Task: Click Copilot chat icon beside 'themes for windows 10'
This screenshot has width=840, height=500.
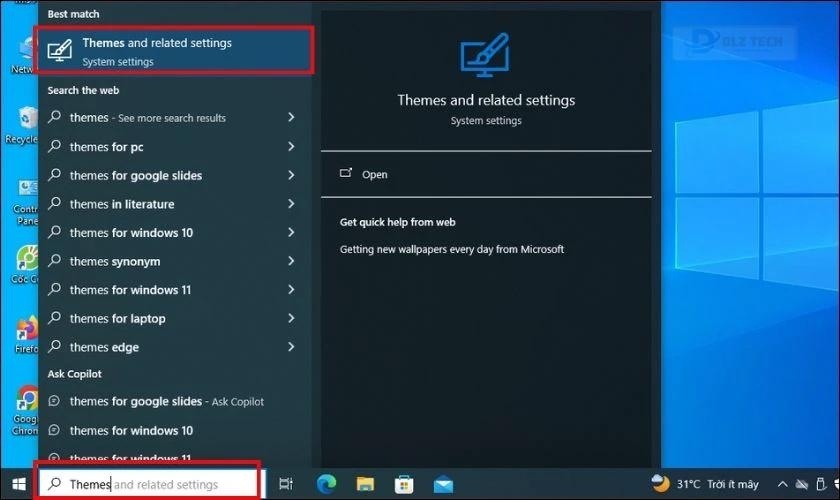Action: tap(54, 430)
